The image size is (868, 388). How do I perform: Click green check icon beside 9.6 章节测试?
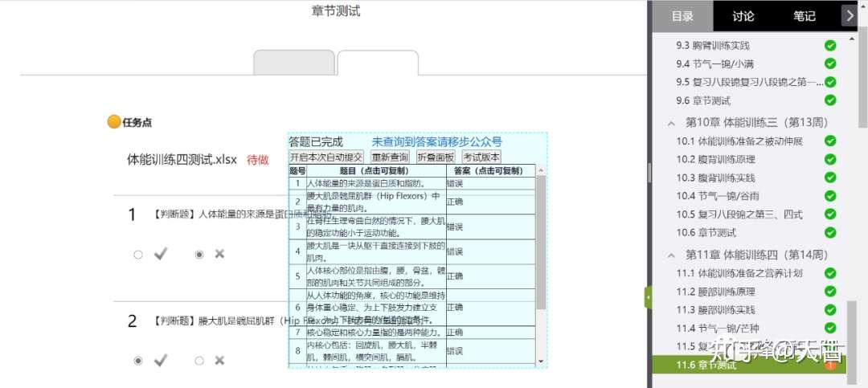(x=829, y=100)
